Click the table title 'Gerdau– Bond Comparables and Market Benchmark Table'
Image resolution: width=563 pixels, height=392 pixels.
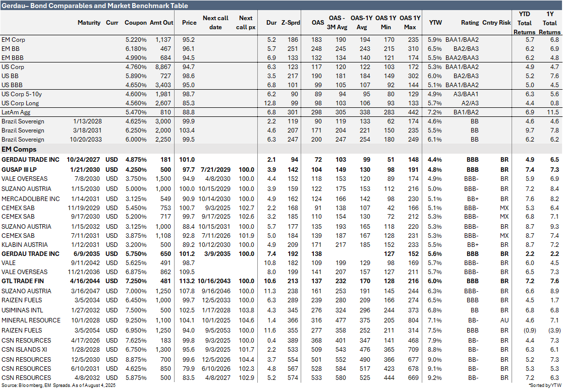coord(95,6)
